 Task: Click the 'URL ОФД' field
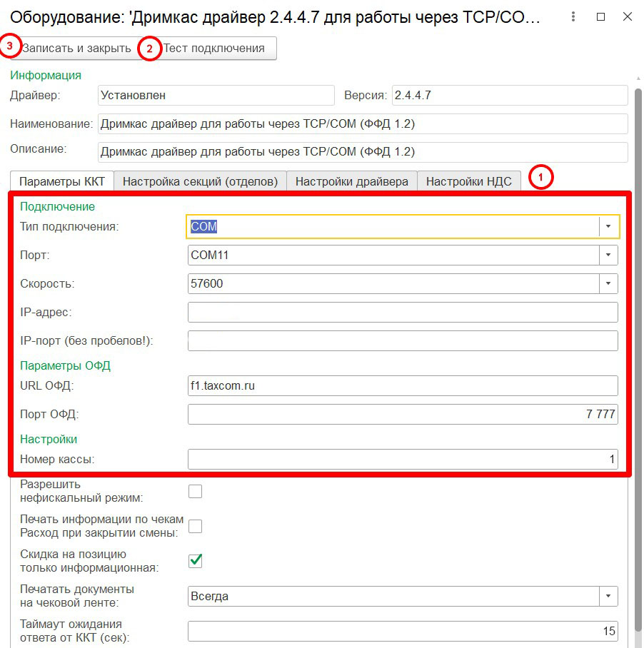click(402, 386)
